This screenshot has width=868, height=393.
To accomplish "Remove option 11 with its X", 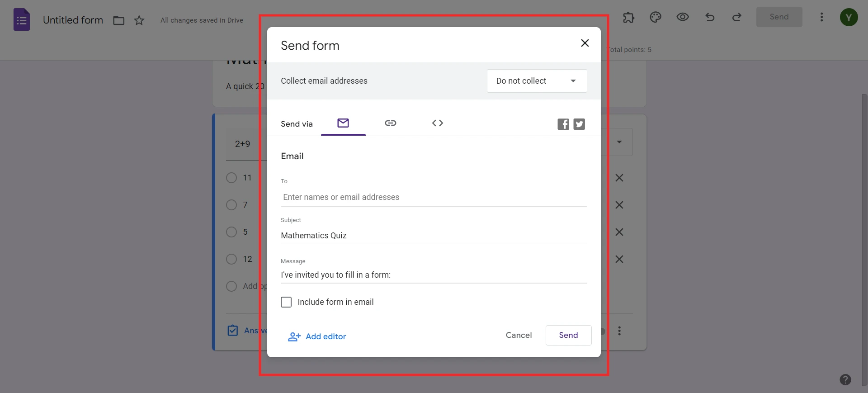I will pos(619,178).
